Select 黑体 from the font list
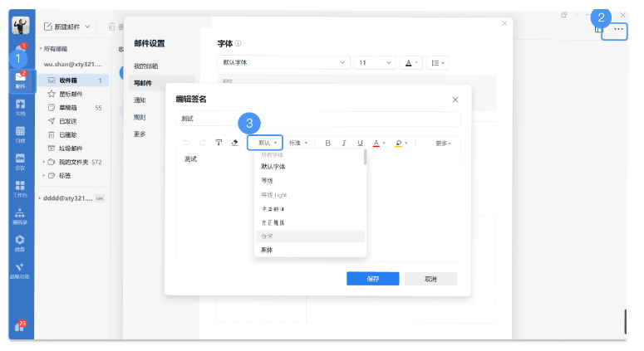644x351 pixels. click(x=267, y=250)
